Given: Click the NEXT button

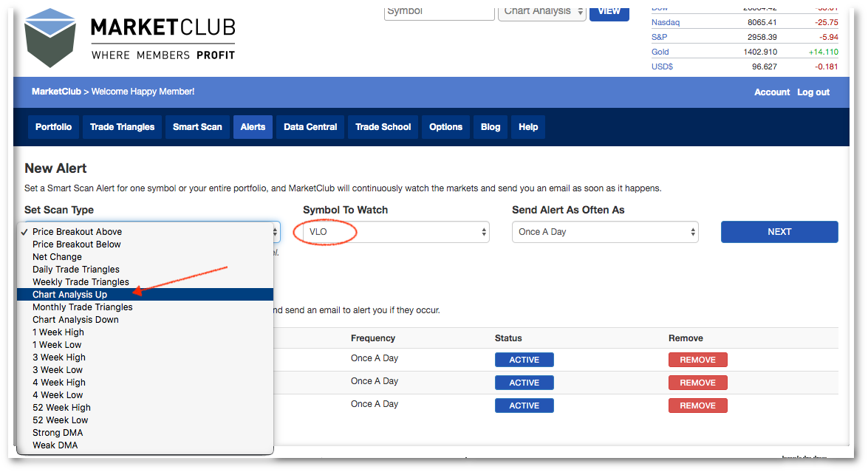Looking at the screenshot, I should point(779,232).
